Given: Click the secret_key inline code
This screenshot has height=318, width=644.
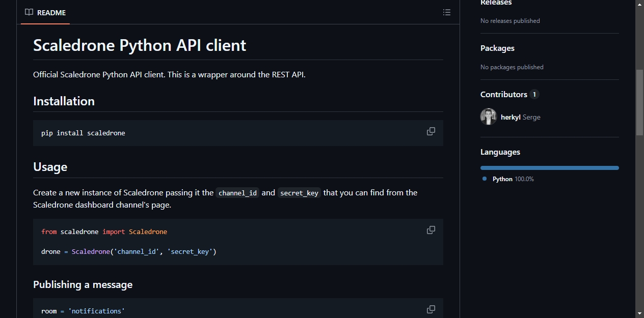Looking at the screenshot, I should coord(299,193).
